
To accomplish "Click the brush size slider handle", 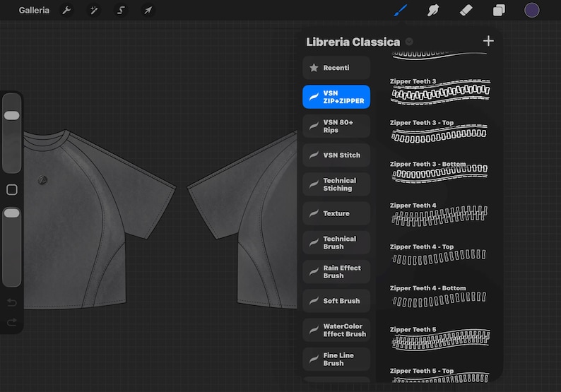I will click(12, 116).
